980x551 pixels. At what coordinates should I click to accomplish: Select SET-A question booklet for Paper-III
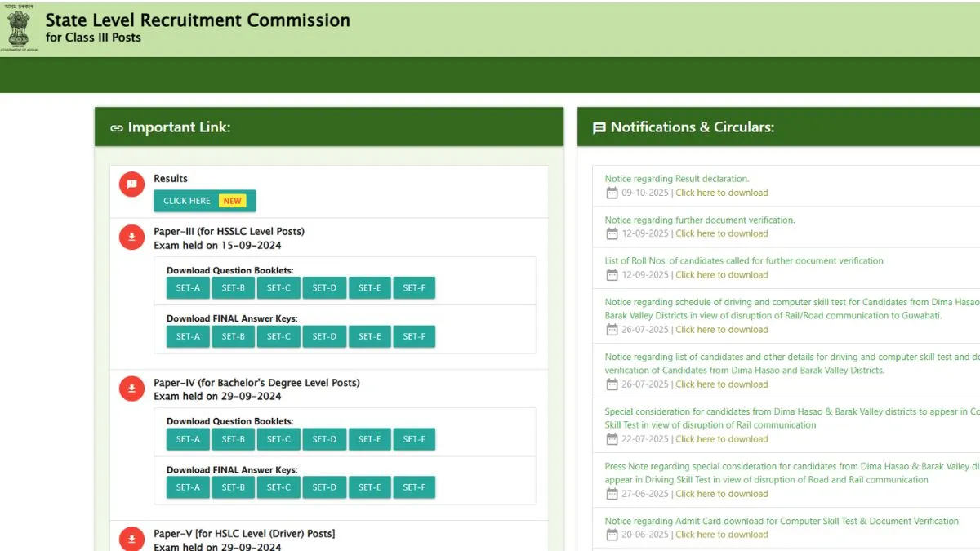[x=187, y=287]
